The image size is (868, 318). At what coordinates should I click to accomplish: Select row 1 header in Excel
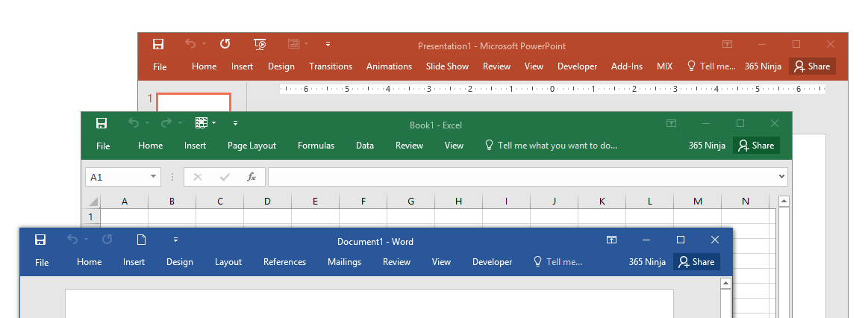pyautogui.click(x=91, y=216)
